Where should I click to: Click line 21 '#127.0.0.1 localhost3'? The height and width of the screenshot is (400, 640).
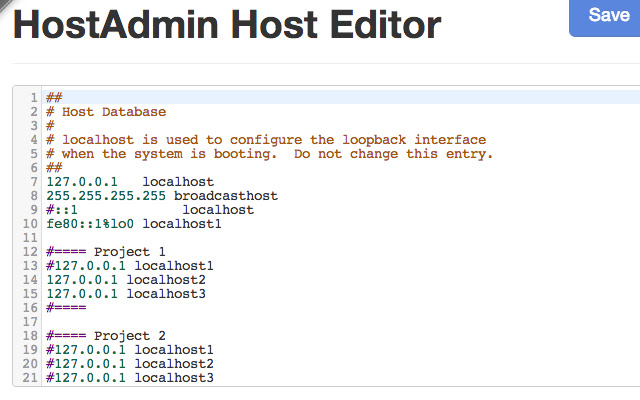click(x=130, y=378)
